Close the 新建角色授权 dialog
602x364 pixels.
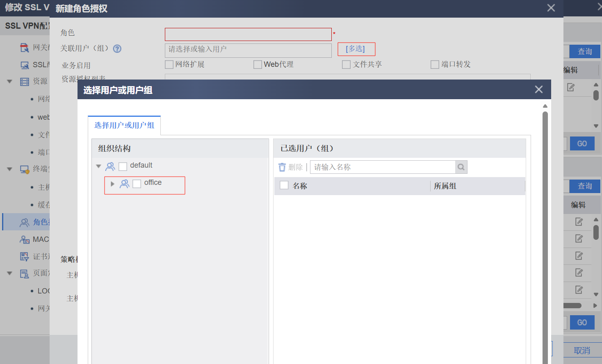coord(551,8)
